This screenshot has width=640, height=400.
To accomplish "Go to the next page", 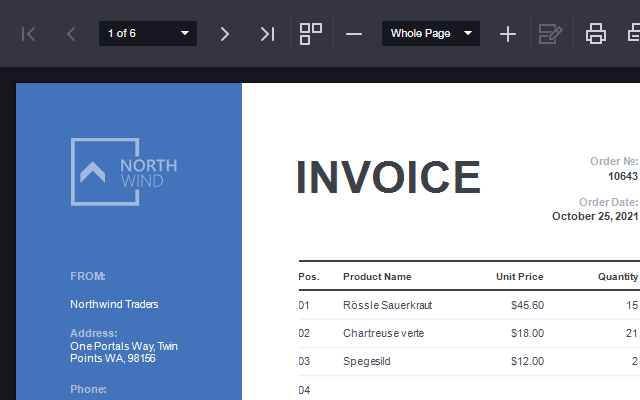I will [x=224, y=34].
